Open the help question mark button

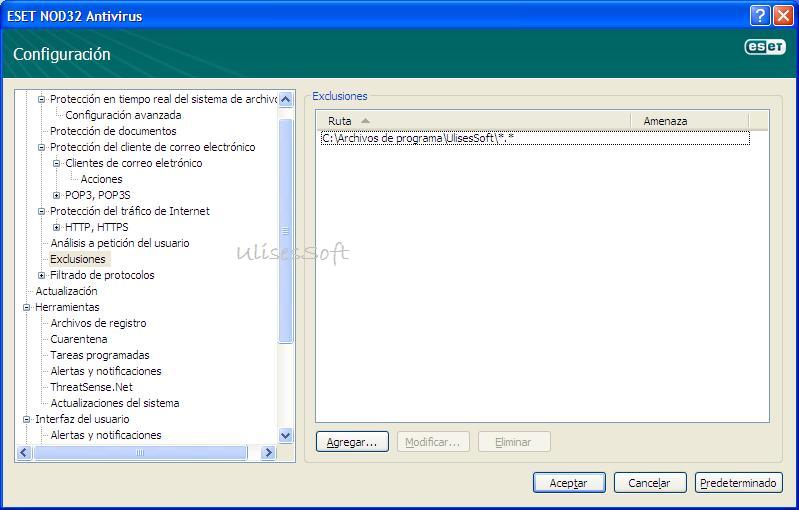[760, 16]
